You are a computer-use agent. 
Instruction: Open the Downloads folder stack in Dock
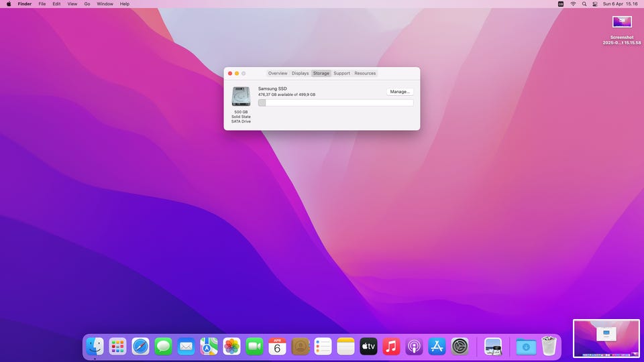(526, 347)
